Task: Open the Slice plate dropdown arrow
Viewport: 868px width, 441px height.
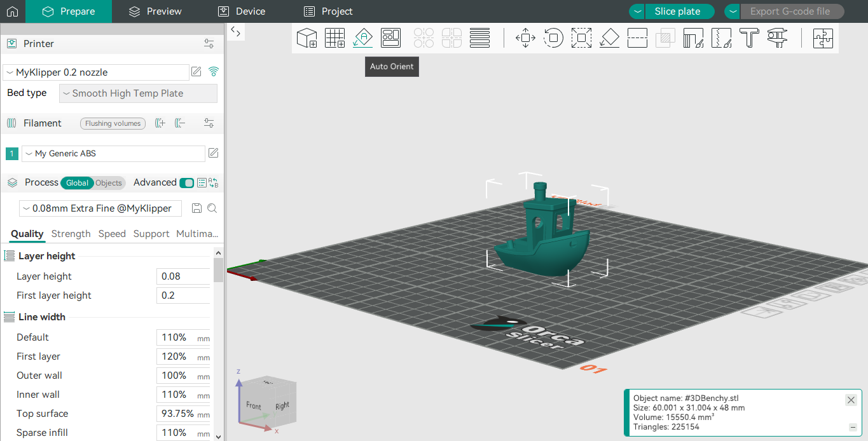Action: pyautogui.click(x=637, y=11)
